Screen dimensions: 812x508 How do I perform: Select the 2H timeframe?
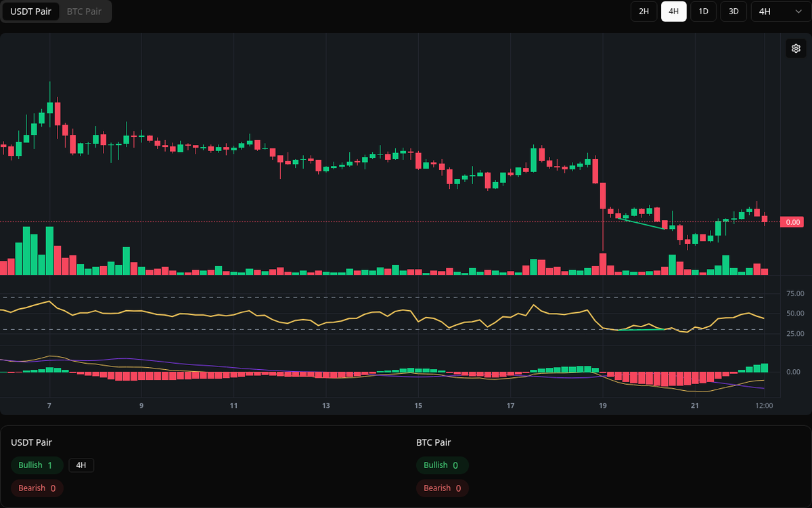click(643, 12)
